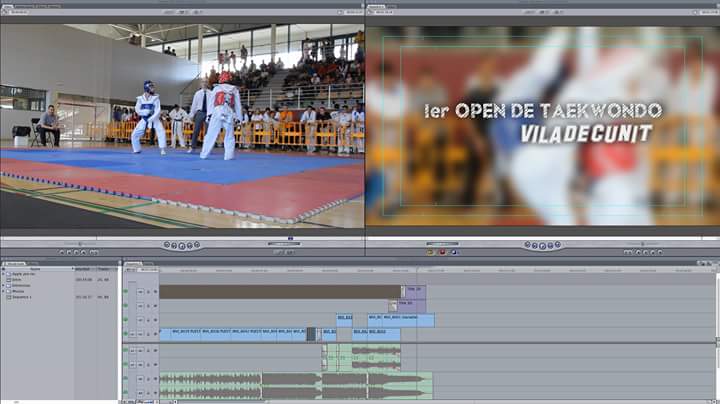Image resolution: width=720 pixels, height=404 pixels.
Task: Expand the Apple pro res bin
Action: point(4,274)
